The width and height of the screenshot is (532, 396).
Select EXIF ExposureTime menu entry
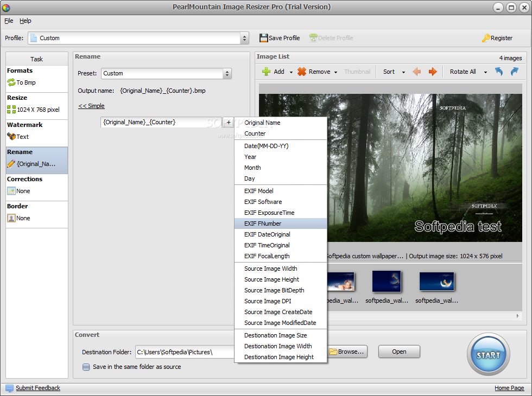(281, 213)
